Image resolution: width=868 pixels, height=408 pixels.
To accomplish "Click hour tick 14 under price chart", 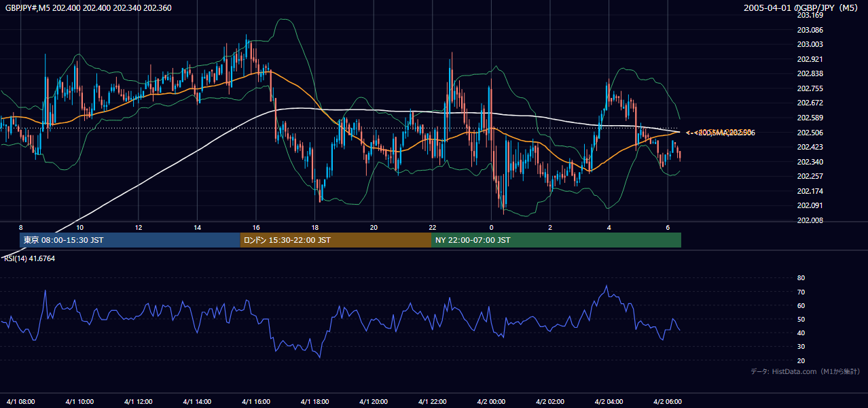I will pos(197,227).
